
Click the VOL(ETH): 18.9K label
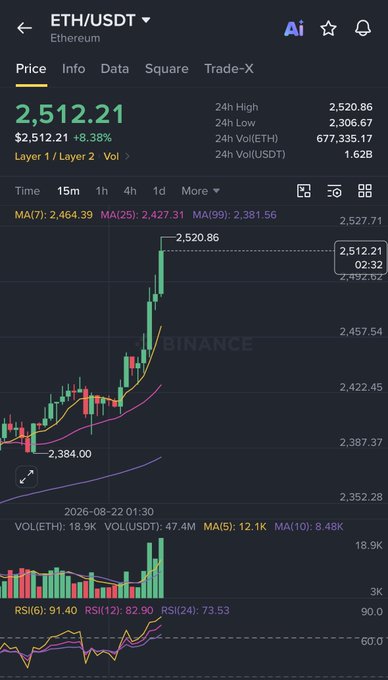56,527
